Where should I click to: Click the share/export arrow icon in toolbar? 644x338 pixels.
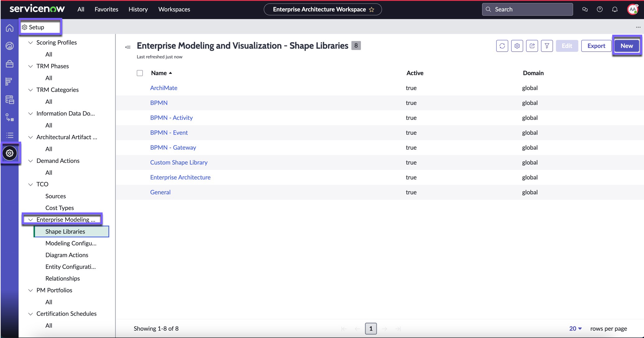[532, 46]
